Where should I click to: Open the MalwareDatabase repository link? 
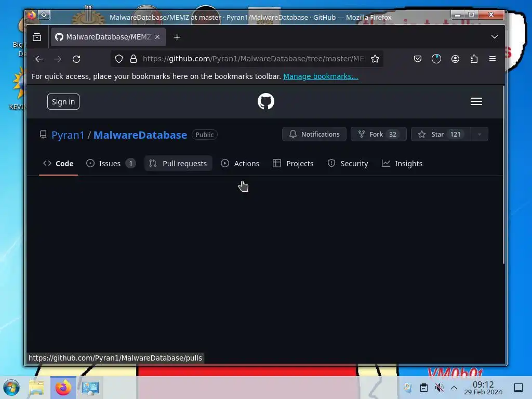pos(140,135)
